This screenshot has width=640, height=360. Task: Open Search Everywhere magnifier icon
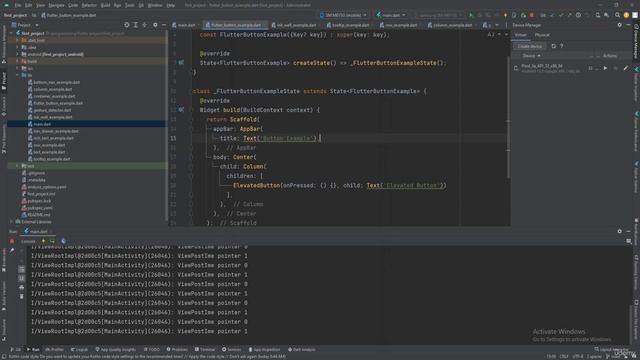617,15
